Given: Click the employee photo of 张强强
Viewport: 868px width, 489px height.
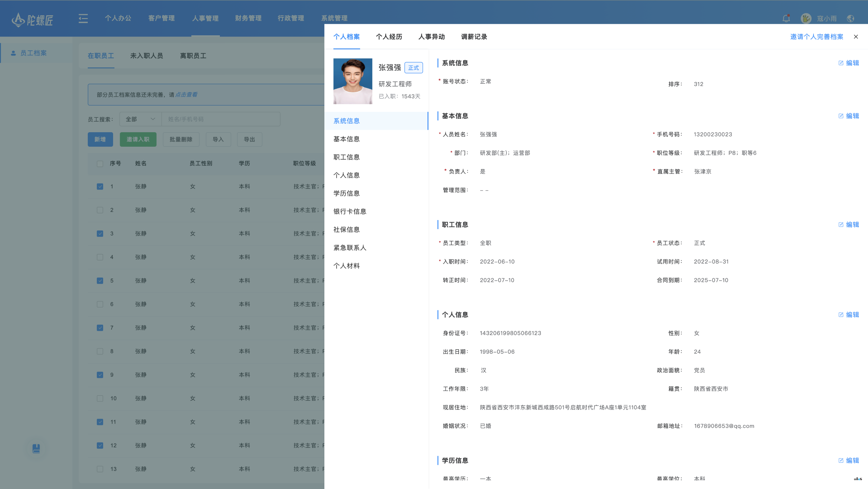Looking at the screenshot, I should (x=353, y=81).
